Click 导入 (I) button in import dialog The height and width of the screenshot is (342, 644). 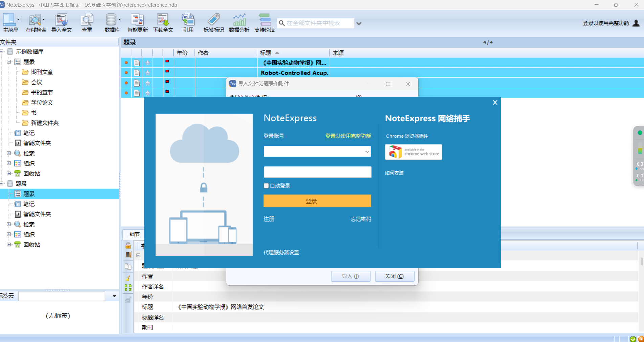(351, 276)
